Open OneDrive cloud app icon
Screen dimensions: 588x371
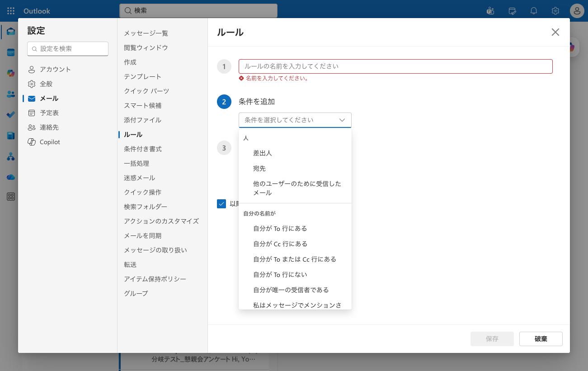coord(11,177)
